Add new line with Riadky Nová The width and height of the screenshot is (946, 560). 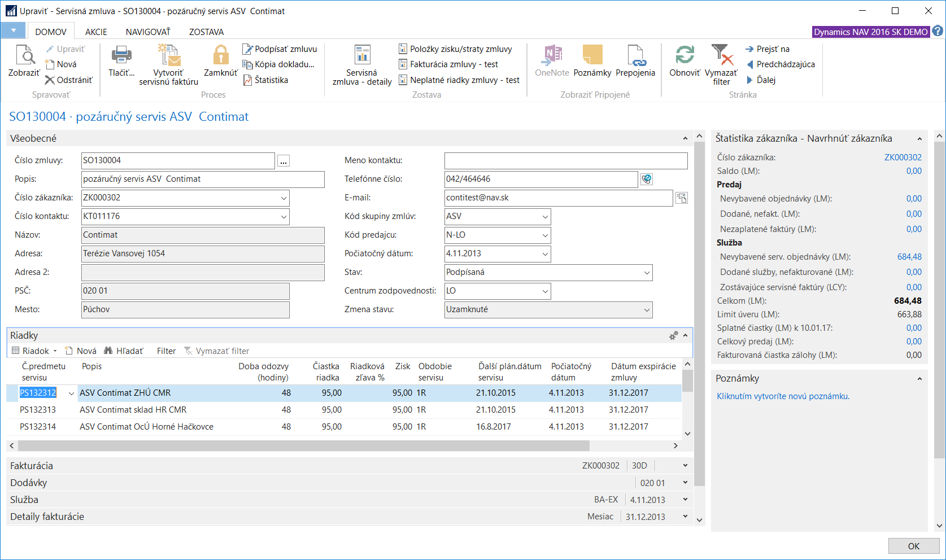(x=81, y=351)
